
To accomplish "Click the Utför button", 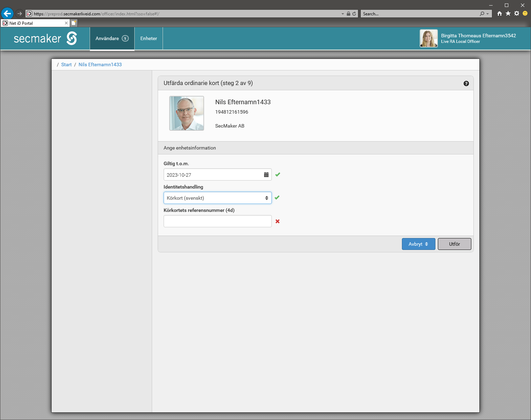I will coord(454,244).
